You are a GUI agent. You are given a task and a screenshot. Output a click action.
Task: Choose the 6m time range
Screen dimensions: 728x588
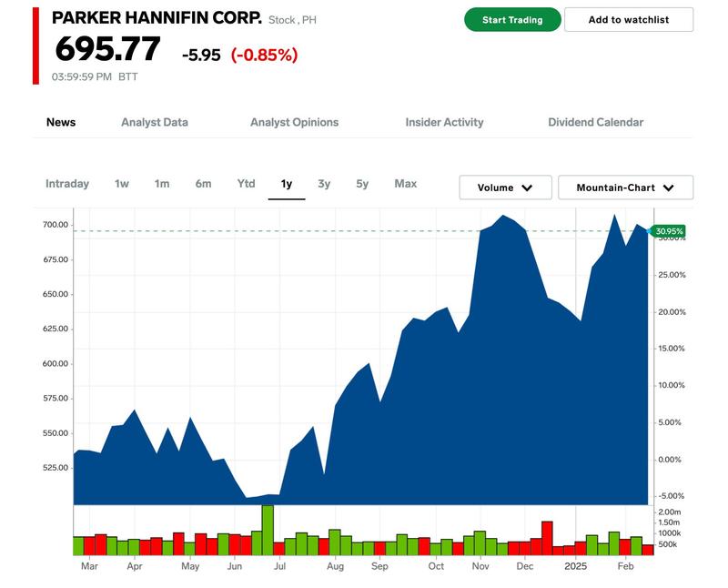click(203, 184)
